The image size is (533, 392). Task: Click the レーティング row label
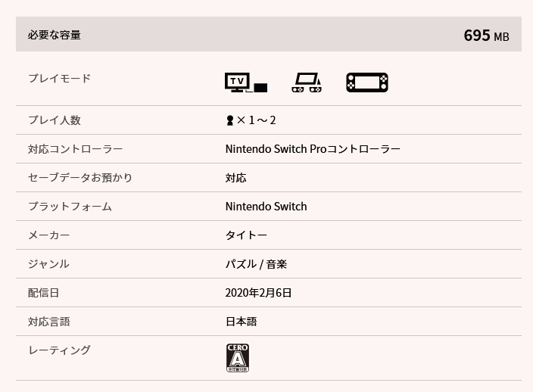(x=59, y=350)
